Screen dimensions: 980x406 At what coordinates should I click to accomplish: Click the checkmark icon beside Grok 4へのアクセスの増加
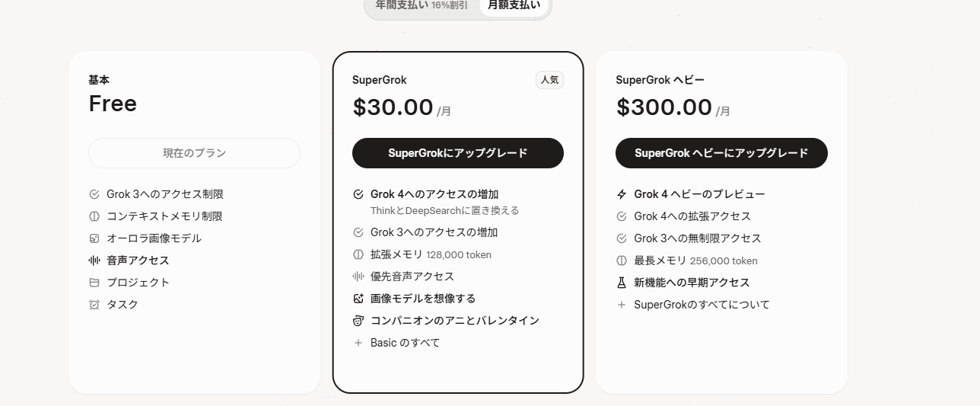[358, 194]
